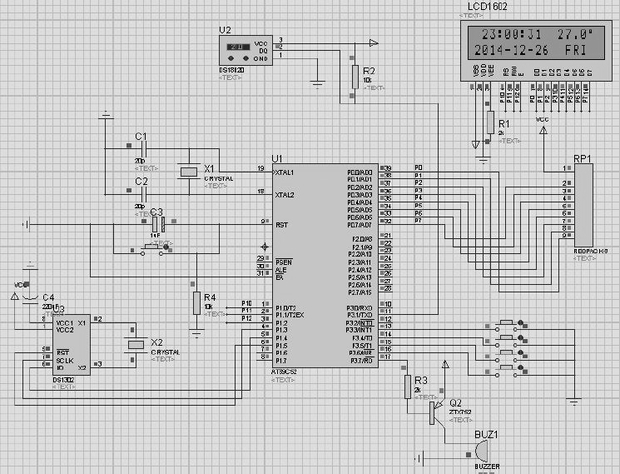Click resistor R3 feeding transistor Q2
The width and height of the screenshot is (620, 474).
(408, 387)
